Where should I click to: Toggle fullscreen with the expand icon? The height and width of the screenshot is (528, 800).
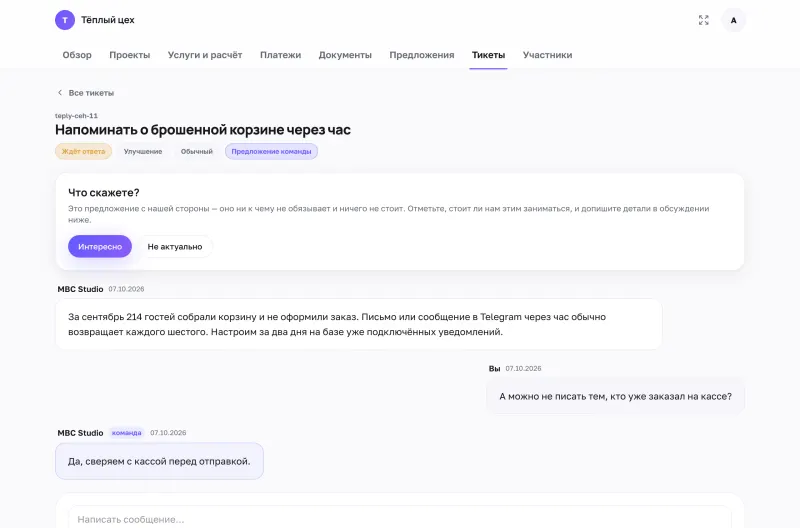click(x=704, y=20)
